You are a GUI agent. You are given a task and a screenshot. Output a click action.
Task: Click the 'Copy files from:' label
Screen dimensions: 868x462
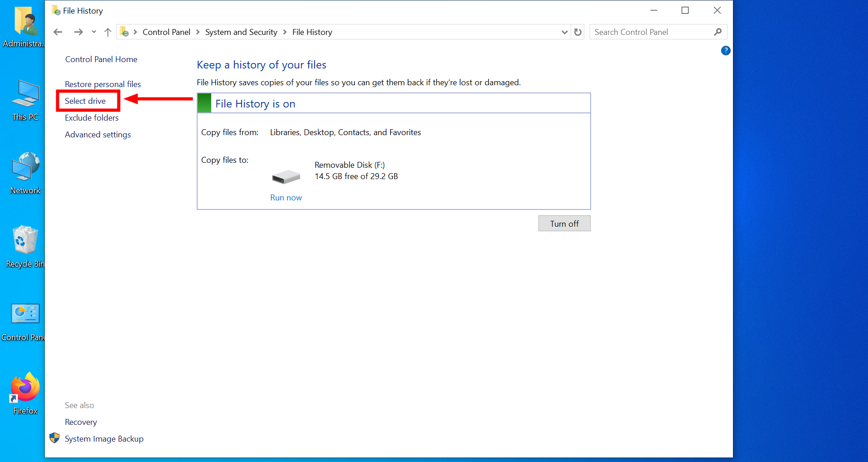point(230,132)
